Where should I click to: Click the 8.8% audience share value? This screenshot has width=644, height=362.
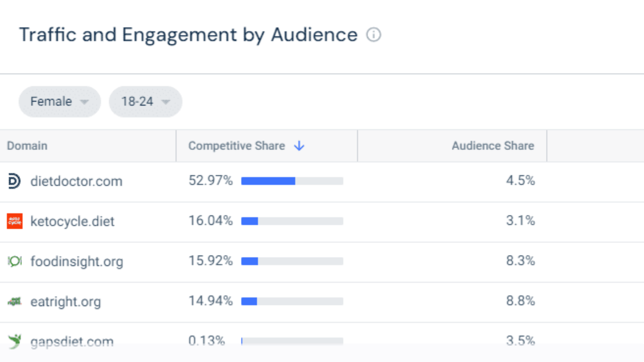[520, 301]
